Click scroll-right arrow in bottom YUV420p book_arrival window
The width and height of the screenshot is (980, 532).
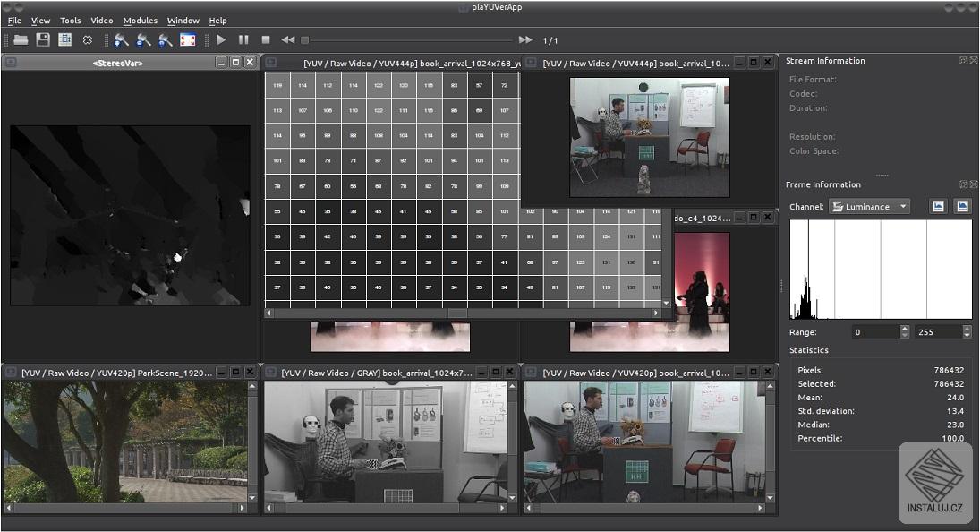[x=761, y=508]
